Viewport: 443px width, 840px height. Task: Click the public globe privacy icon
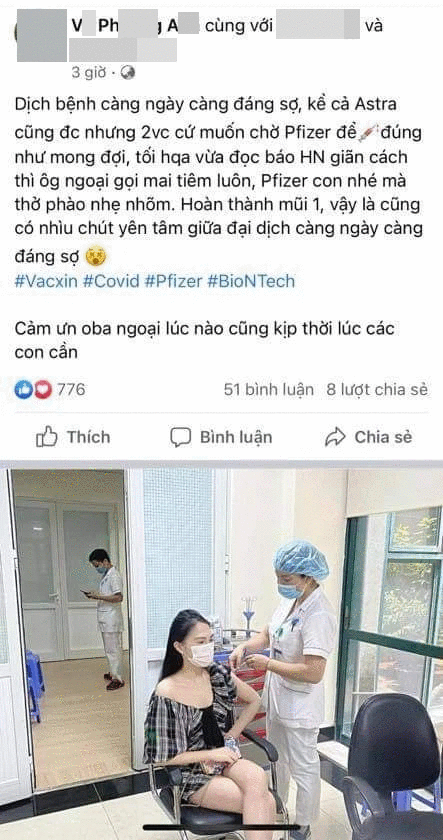click(127, 72)
